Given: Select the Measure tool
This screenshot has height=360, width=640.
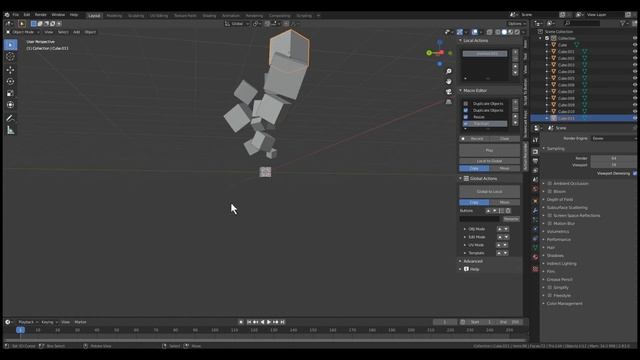Looking at the screenshot, I should click(11, 131).
